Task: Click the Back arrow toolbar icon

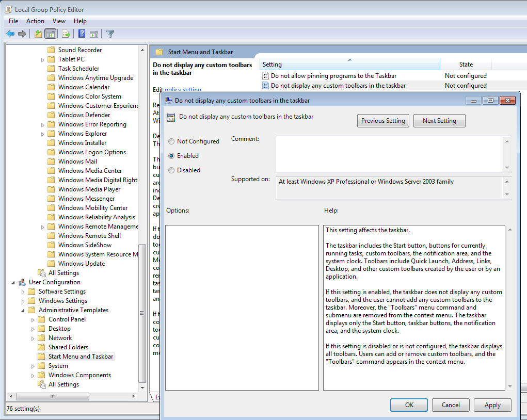Action: pyautogui.click(x=10, y=34)
